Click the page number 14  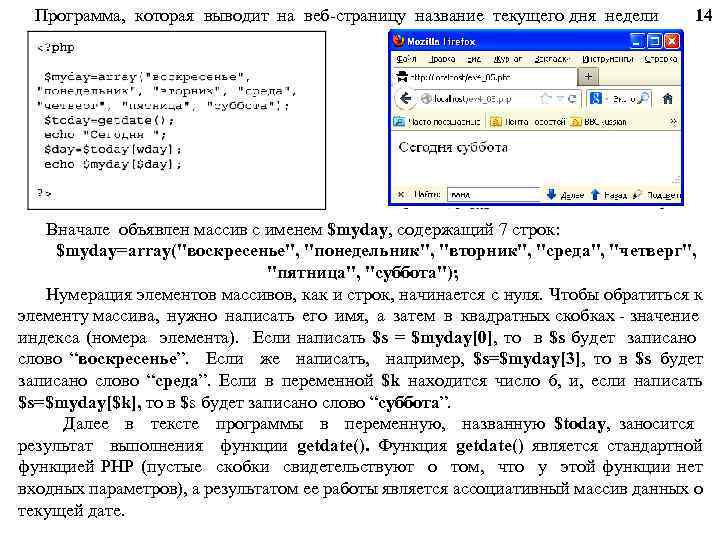point(703,15)
